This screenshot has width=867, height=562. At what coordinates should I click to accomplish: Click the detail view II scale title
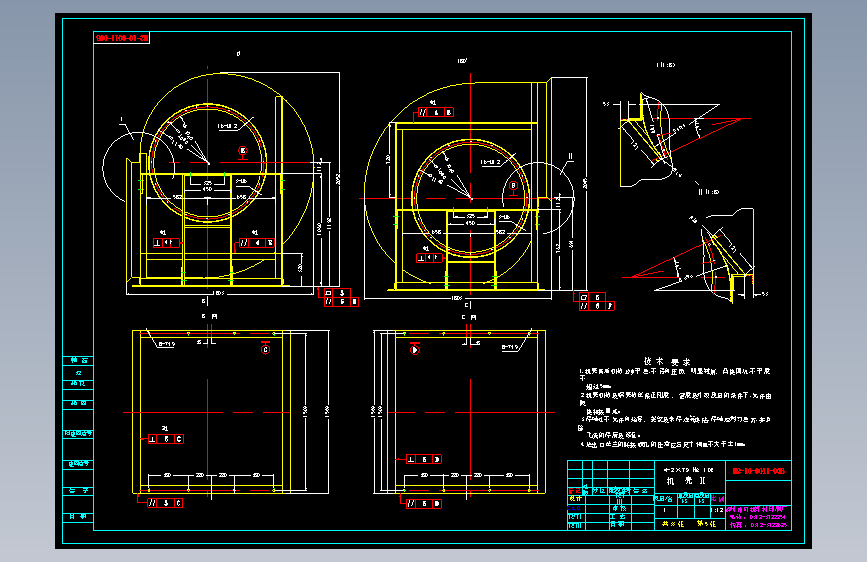(x=708, y=192)
